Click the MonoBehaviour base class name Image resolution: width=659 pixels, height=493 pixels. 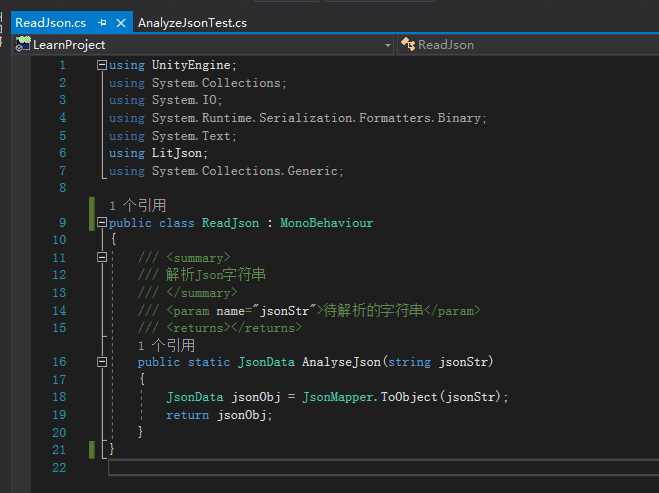pyautogui.click(x=327, y=223)
